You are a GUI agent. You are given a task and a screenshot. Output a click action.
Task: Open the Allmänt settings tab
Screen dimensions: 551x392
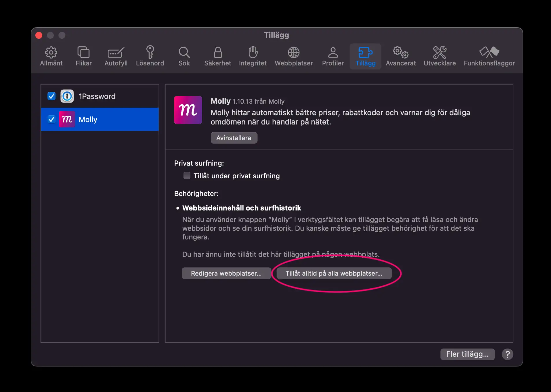pos(51,56)
